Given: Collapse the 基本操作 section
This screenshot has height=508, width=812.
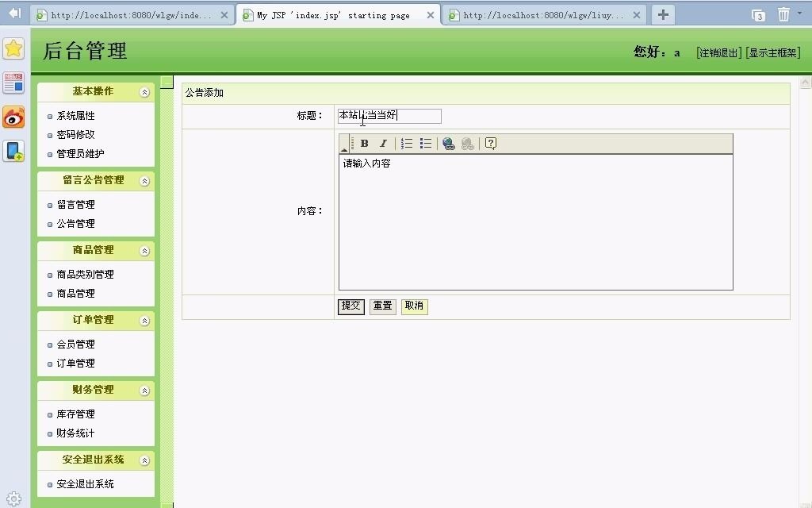Looking at the screenshot, I should 144,92.
